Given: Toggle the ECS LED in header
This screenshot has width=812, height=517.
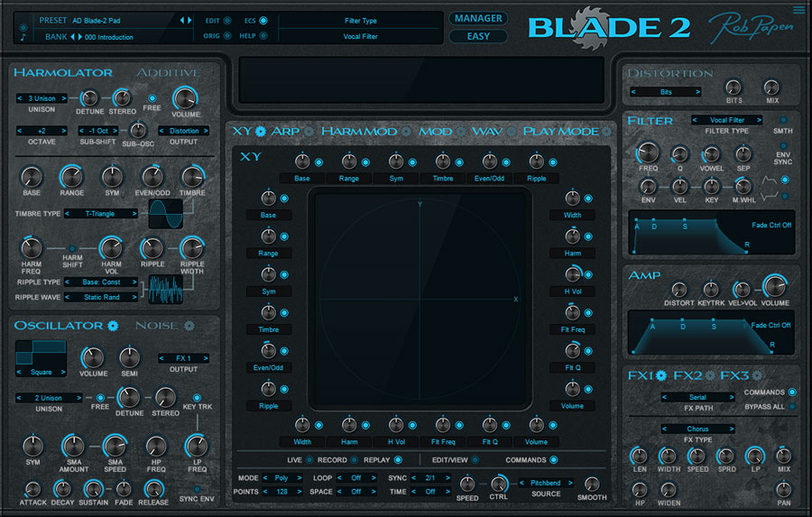Looking at the screenshot, I should pos(263,21).
